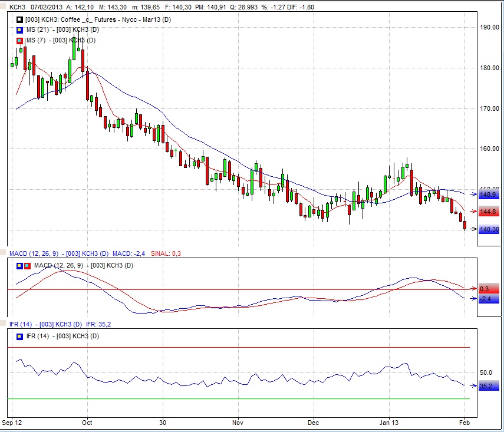Select the red 144.8 moving average tag
This screenshot has height=432, width=504.
[x=489, y=212]
